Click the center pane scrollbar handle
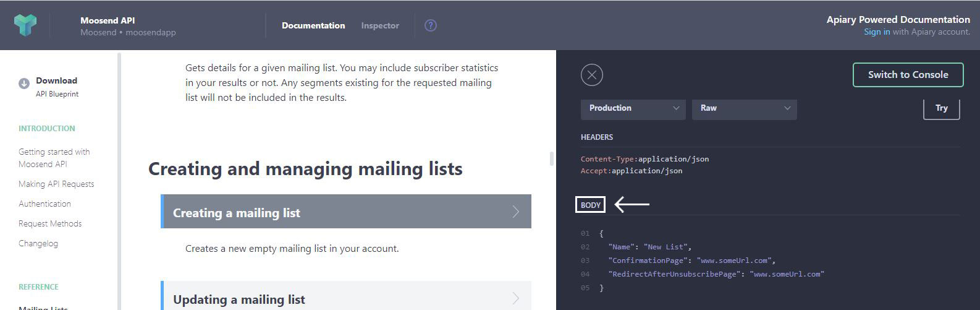The image size is (980, 310). tap(551, 158)
